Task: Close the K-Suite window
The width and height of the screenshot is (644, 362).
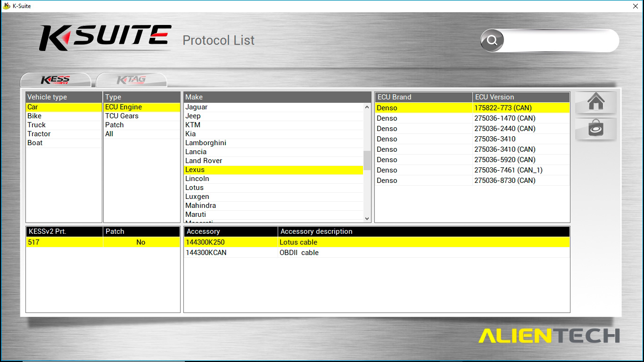Action: pos(635,6)
